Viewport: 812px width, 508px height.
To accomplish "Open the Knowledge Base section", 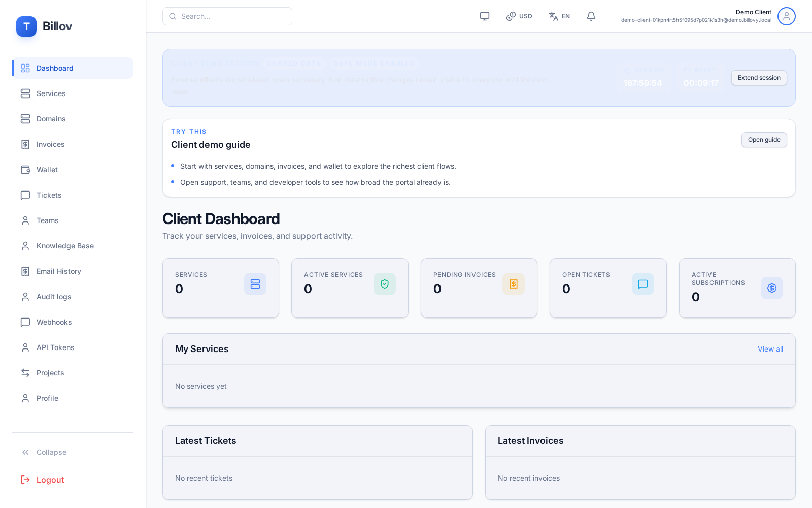I will point(65,246).
